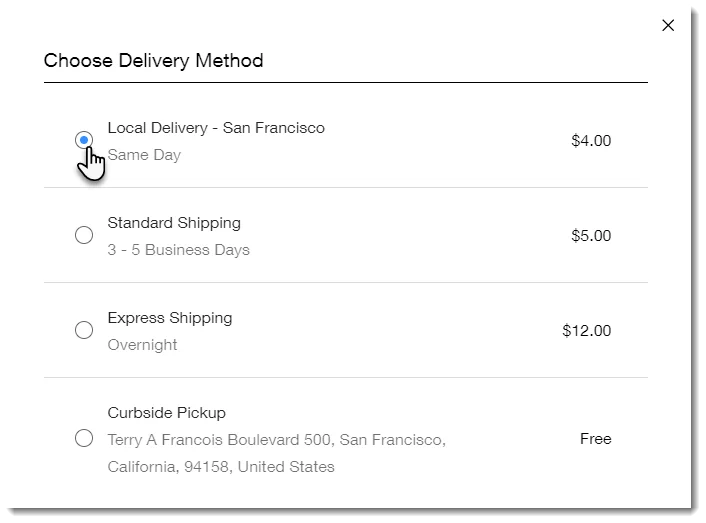Click the Local Delivery - San Francisco label
Image resolution: width=706 pixels, height=523 pixels.
tap(216, 128)
